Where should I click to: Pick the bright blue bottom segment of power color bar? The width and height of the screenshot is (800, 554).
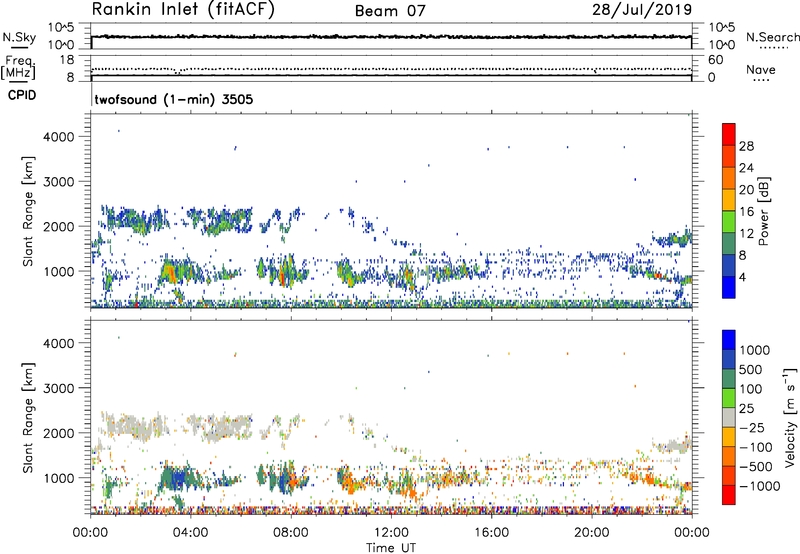729,288
